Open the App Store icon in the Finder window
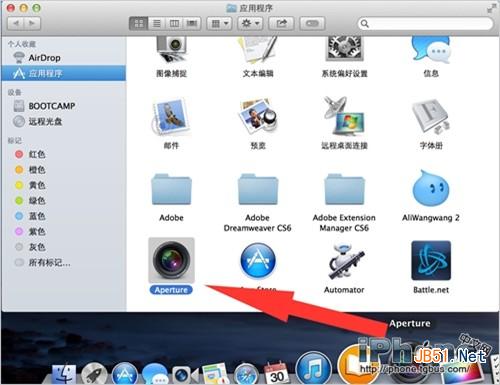500x385 pixels. tap(258, 260)
